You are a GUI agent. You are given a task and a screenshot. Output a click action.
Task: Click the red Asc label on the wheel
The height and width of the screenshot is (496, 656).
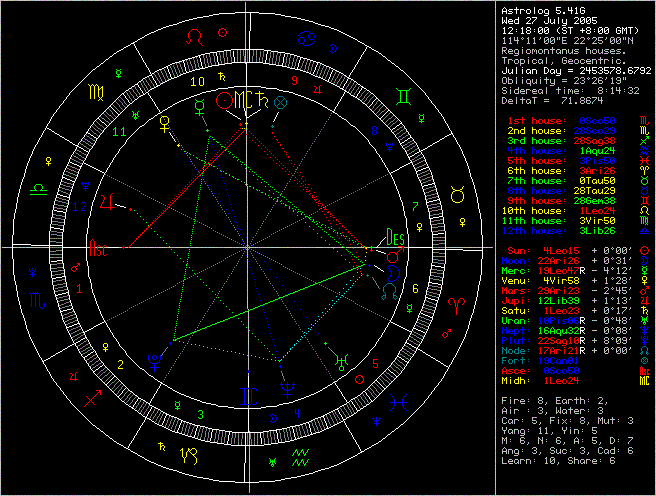[x=101, y=245]
